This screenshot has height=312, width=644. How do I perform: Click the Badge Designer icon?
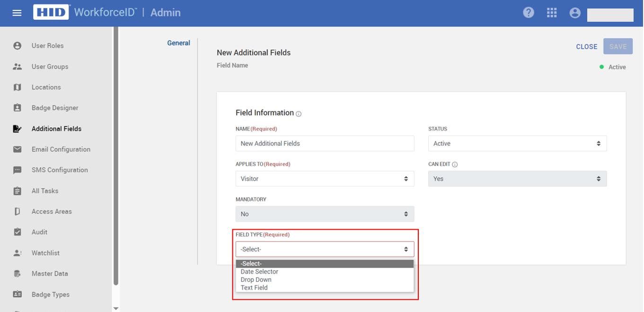pyautogui.click(x=18, y=108)
